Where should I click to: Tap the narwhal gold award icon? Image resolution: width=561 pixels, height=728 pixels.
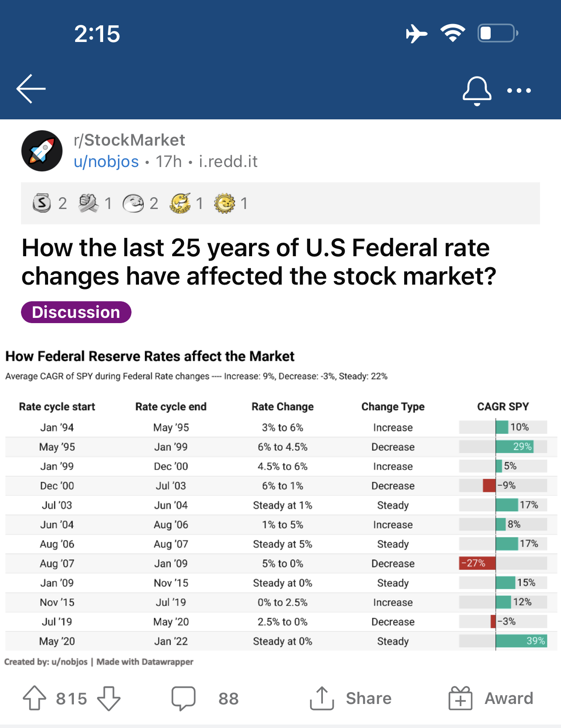click(180, 203)
